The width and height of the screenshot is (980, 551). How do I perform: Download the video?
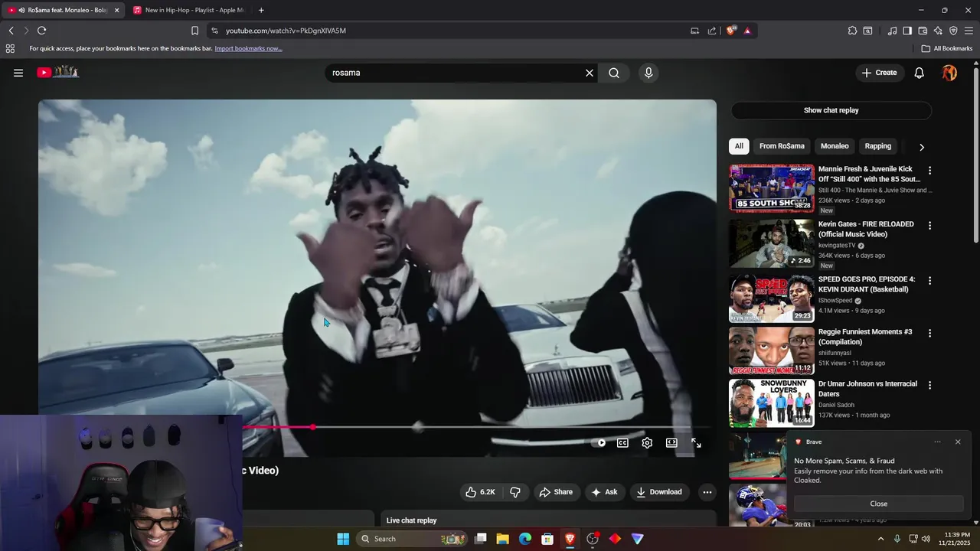659,492
